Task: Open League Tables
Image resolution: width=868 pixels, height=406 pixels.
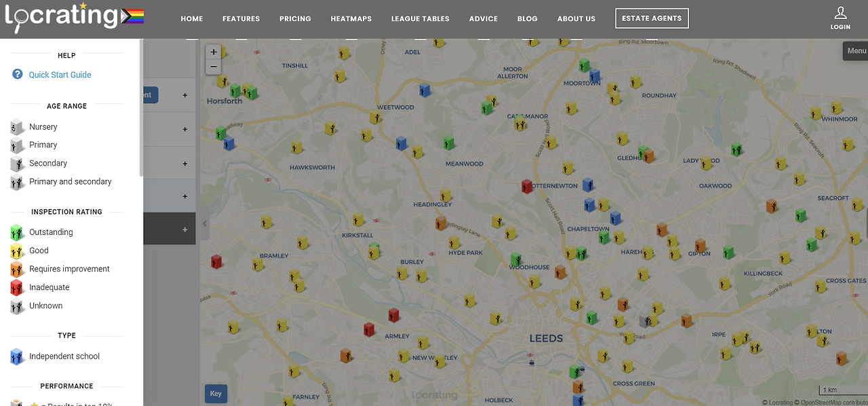Action: (x=420, y=19)
